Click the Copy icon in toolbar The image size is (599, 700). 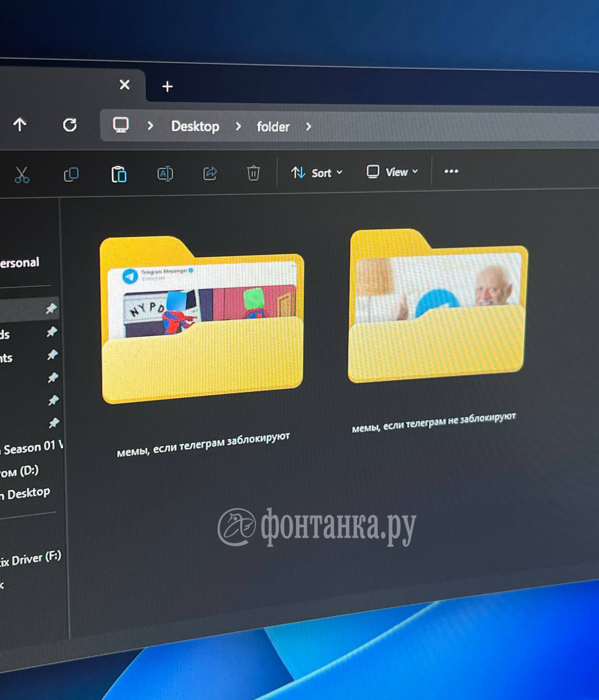pyautogui.click(x=71, y=174)
